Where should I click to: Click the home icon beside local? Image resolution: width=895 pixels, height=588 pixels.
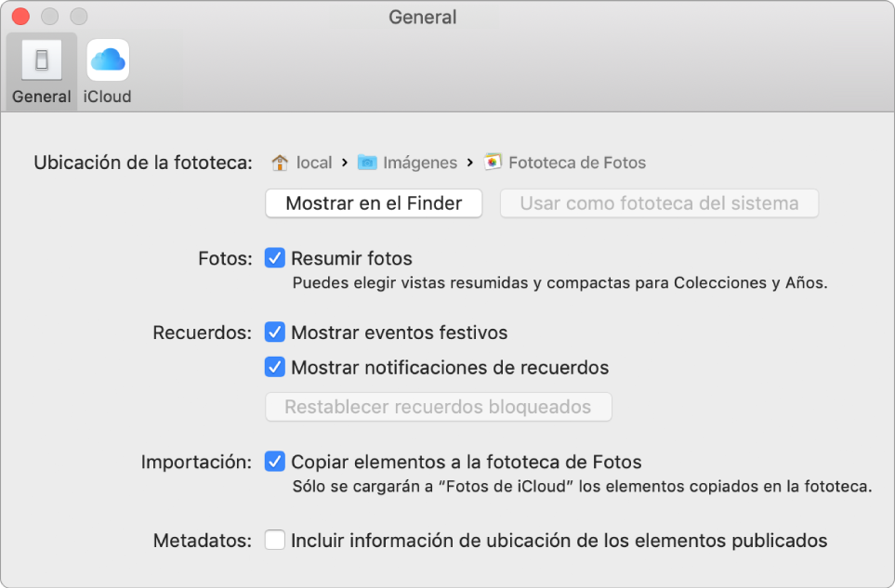pyautogui.click(x=279, y=163)
